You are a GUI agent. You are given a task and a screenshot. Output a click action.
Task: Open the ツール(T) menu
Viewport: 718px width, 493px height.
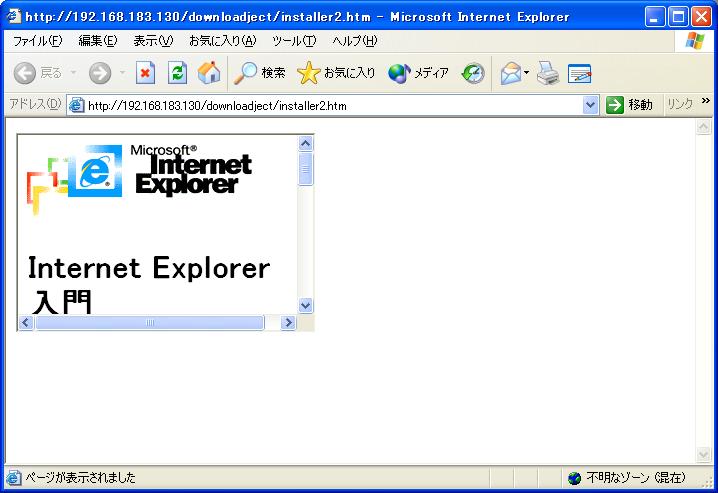click(x=294, y=41)
